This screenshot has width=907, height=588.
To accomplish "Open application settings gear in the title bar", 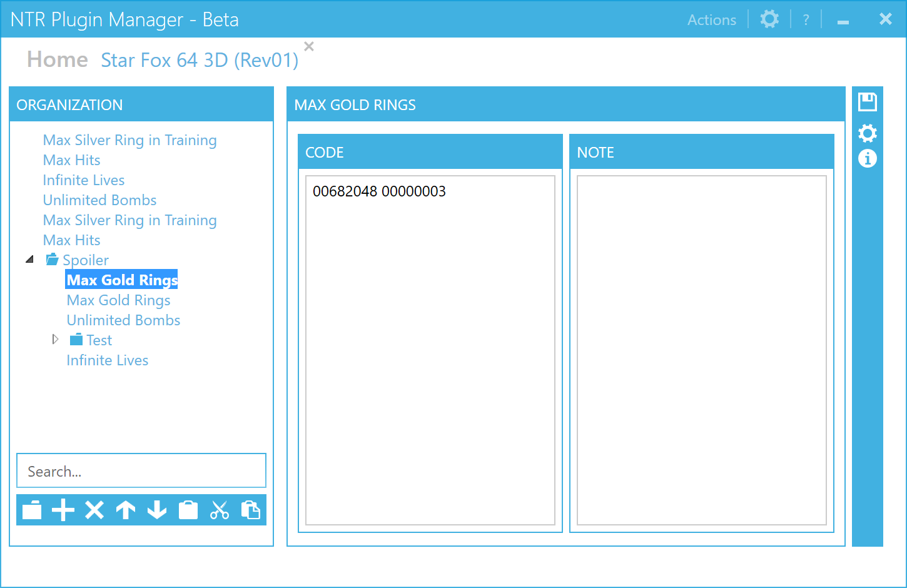I will click(769, 19).
